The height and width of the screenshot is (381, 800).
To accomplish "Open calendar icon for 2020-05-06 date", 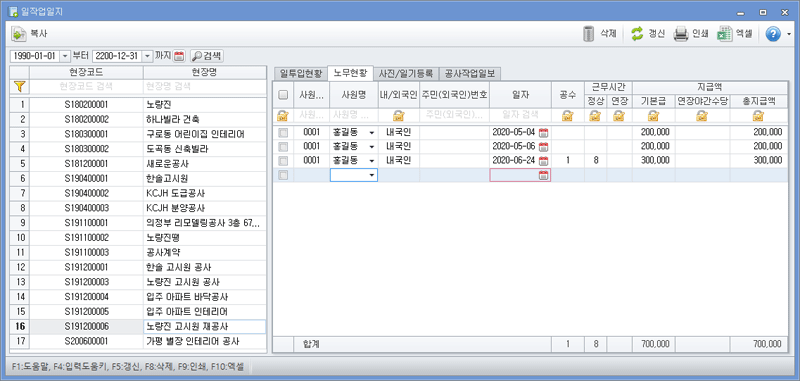I will coord(544,147).
